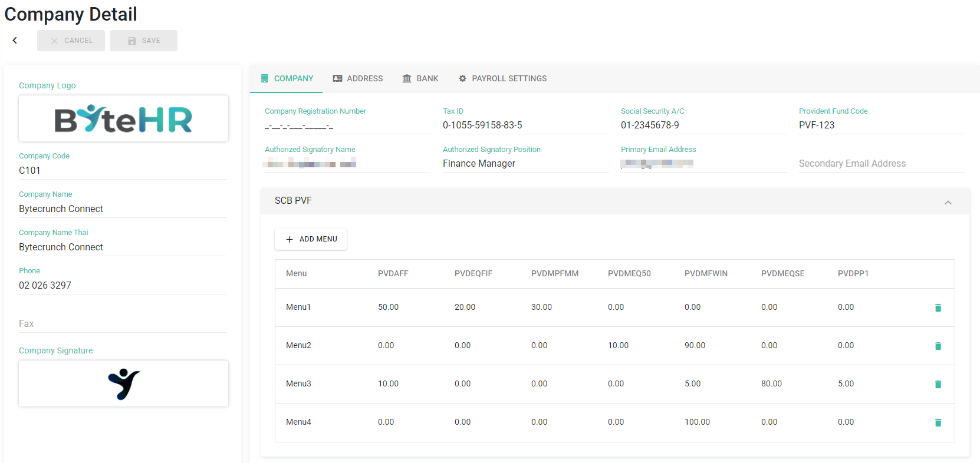Edit the Social Security A/C field
The width and height of the screenshot is (980, 463).
pos(703,125)
